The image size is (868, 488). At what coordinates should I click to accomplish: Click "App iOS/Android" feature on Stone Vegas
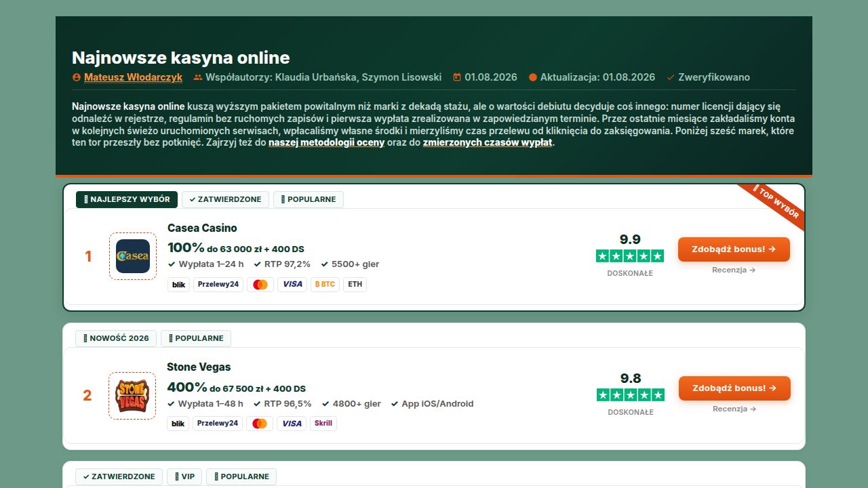pos(432,403)
